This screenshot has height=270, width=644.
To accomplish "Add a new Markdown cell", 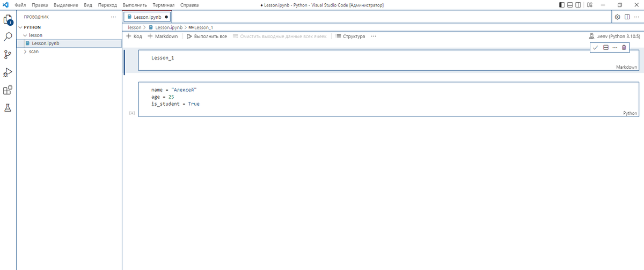I will [x=163, y=37].
